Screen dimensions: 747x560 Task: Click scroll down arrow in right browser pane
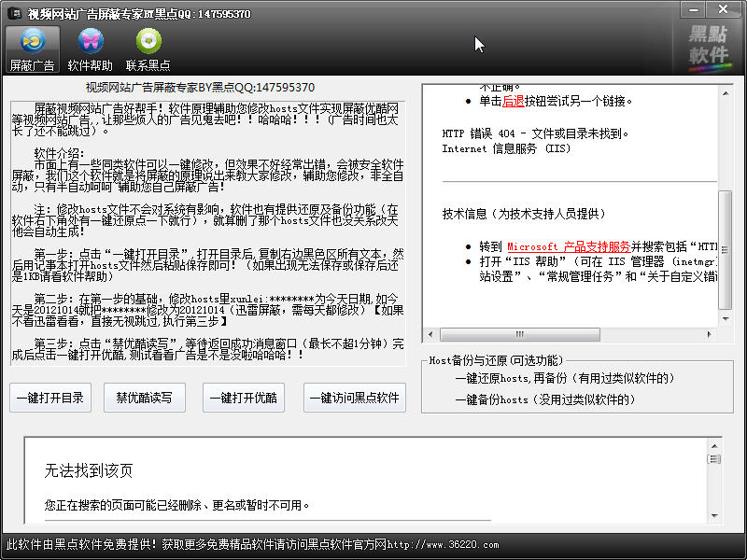coord(726,318)
